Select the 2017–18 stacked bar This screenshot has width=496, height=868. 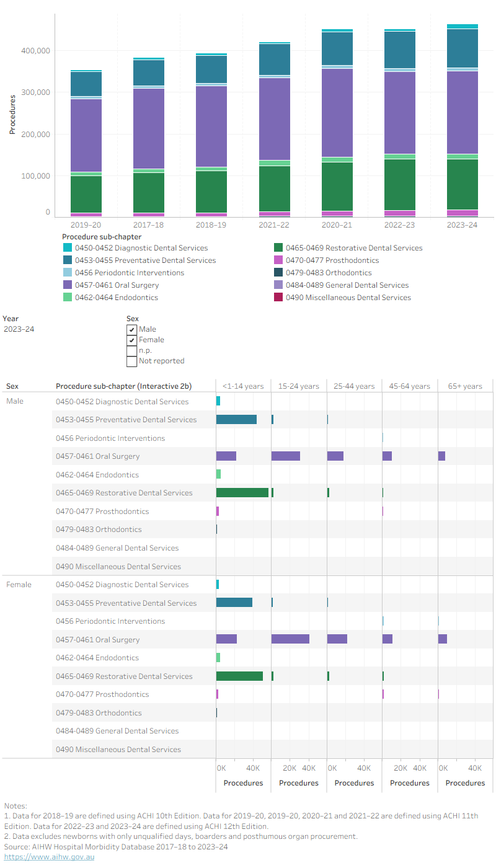[x=149, y=137]
